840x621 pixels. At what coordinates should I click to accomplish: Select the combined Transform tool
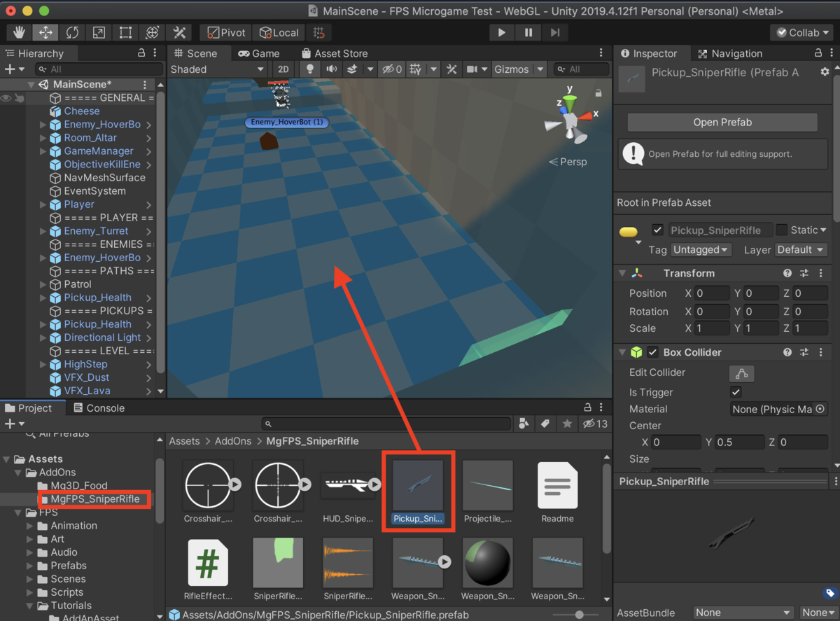click(x=153, y=32)
